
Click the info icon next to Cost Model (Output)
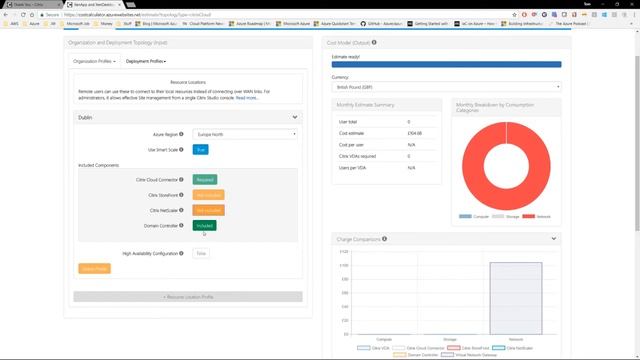point(374,42)
